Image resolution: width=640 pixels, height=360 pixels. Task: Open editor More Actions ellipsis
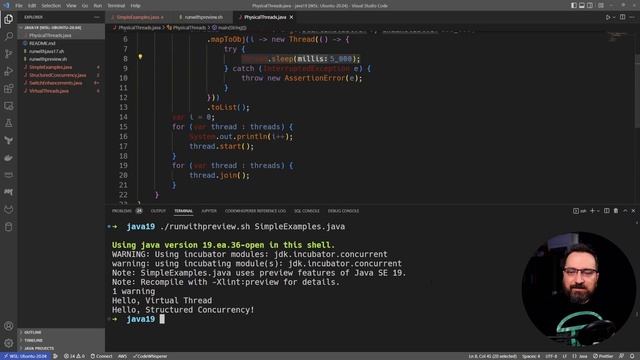click(x=632, y=17)
